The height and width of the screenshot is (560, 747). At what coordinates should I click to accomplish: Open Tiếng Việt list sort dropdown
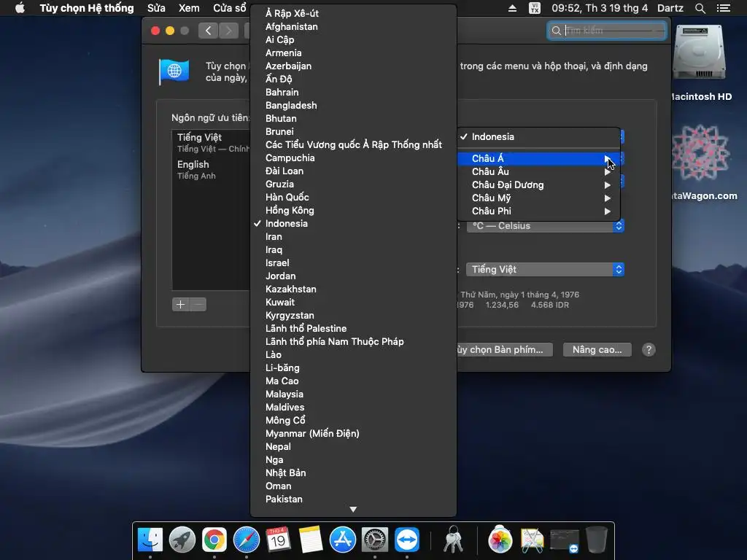pyautogui.click(x=545, y=270)
